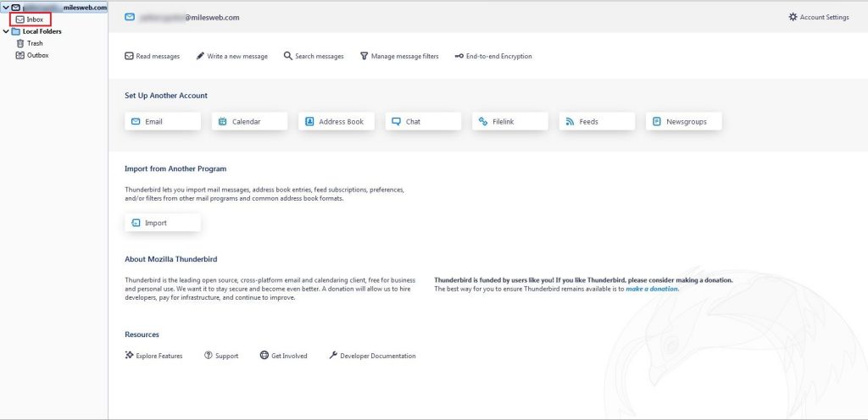Image resolution: width=868 pixels, height=420 pixels.
Task: Click the Newsgroups page icon
Action: (657, 122)
